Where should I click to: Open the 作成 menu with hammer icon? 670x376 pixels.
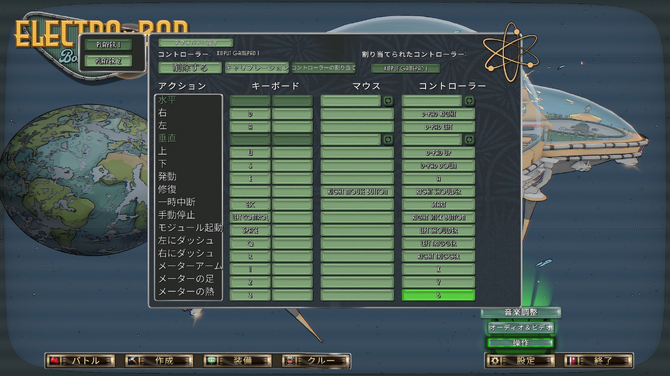click(159, 361)
